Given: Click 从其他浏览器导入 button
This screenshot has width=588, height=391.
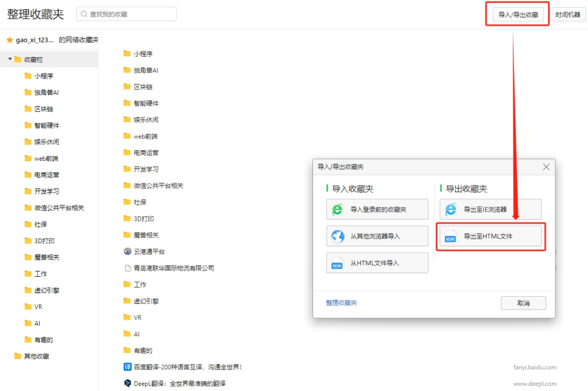Looking at the screenshot, I should tap(377, 236).
